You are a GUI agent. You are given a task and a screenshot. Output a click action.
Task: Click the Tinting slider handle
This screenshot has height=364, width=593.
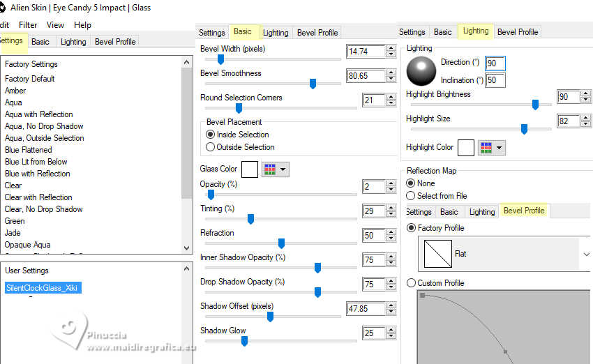pyautogui.click(x=250, y=219)
